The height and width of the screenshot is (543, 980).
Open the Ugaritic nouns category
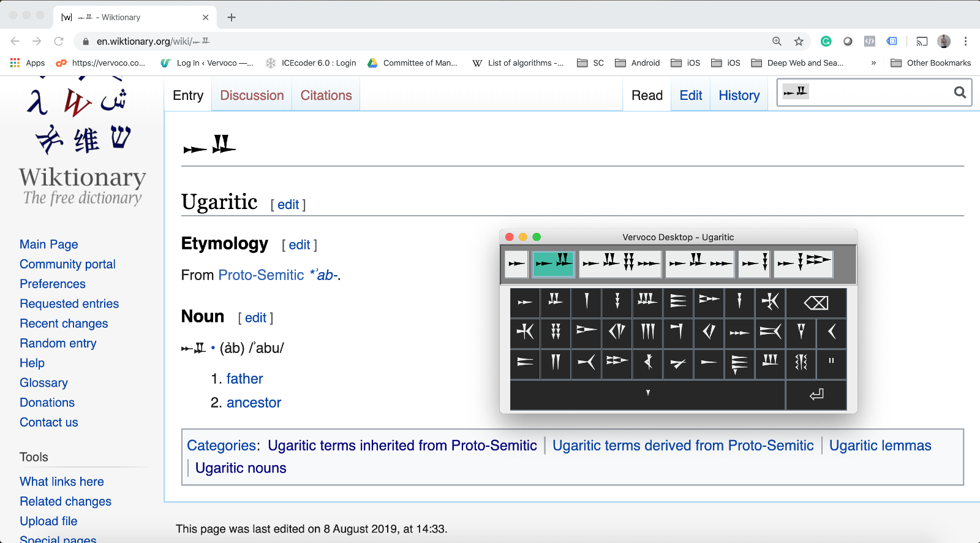[241, 468]
